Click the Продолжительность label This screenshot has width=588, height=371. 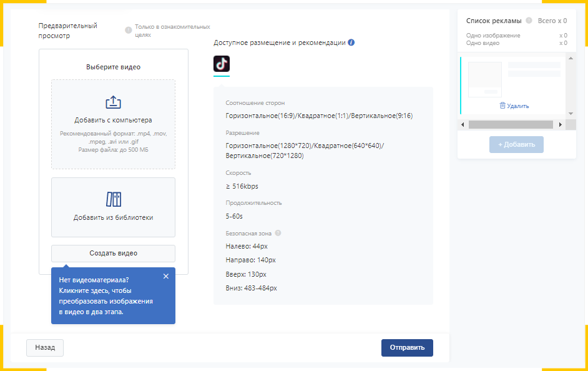click(253, 203)
